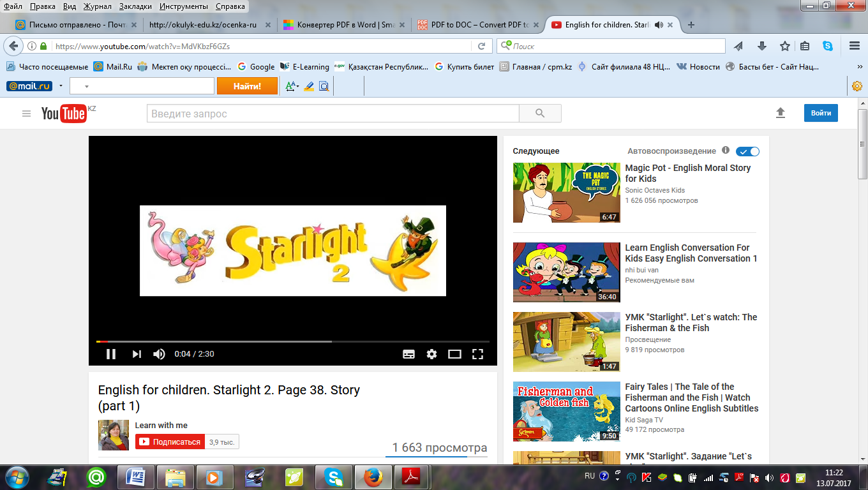Viewport: 868px width, 490px height.
Task: Mute the video player volume
Action: [159, 354]
